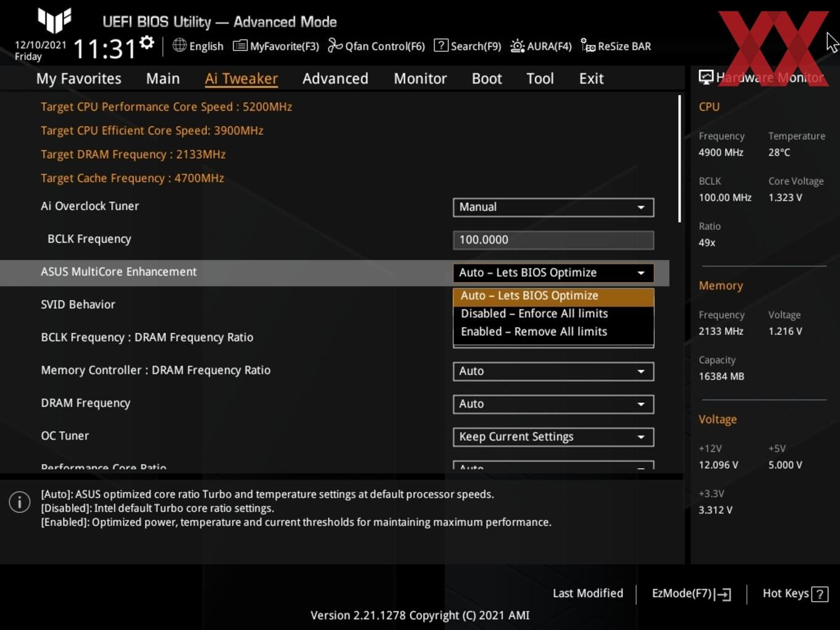Go to the Exit tab
The image size is (840, 630).
click(591, 78)
